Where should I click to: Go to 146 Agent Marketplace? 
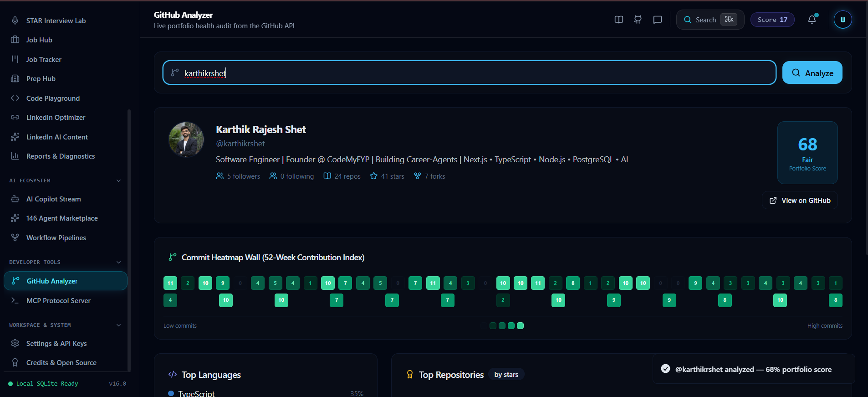[x=66, y=218]
